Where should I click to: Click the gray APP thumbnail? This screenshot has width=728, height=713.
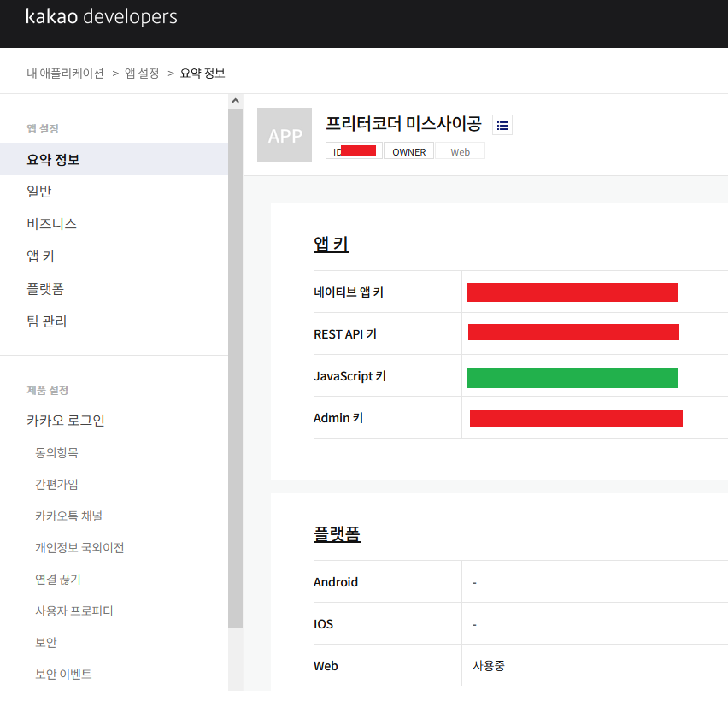click(x=285, y=135)
